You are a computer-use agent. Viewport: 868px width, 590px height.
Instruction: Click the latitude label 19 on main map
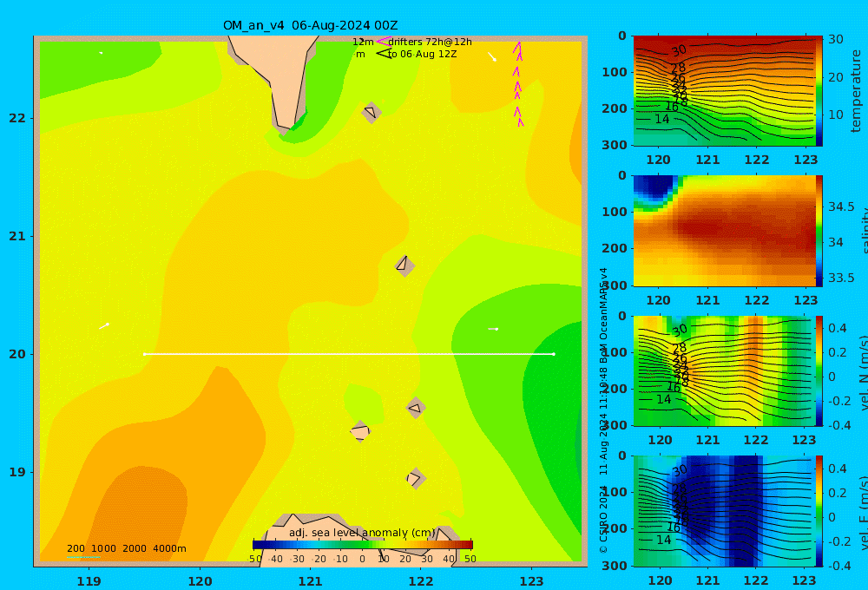pos(17,472)
